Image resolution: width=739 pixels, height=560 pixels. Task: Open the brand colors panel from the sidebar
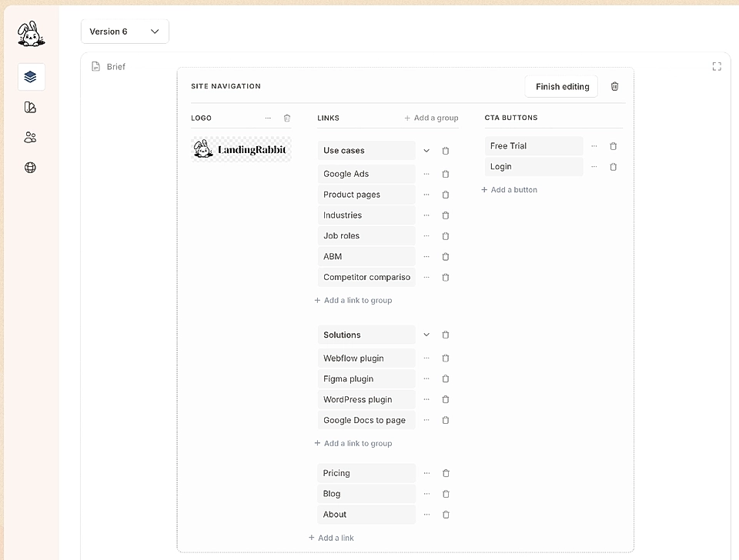[x=30, y=107]
